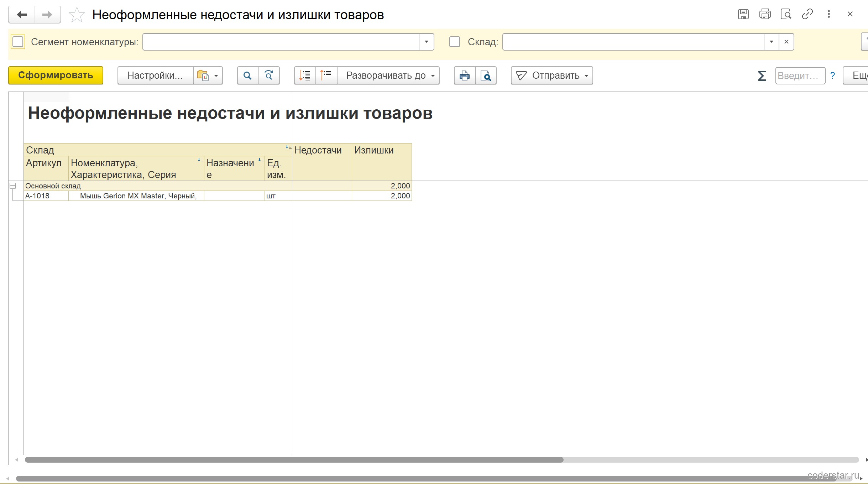Click the Артикул column header
This screenshot has width=868, height=484.
(x=46, y=168)
